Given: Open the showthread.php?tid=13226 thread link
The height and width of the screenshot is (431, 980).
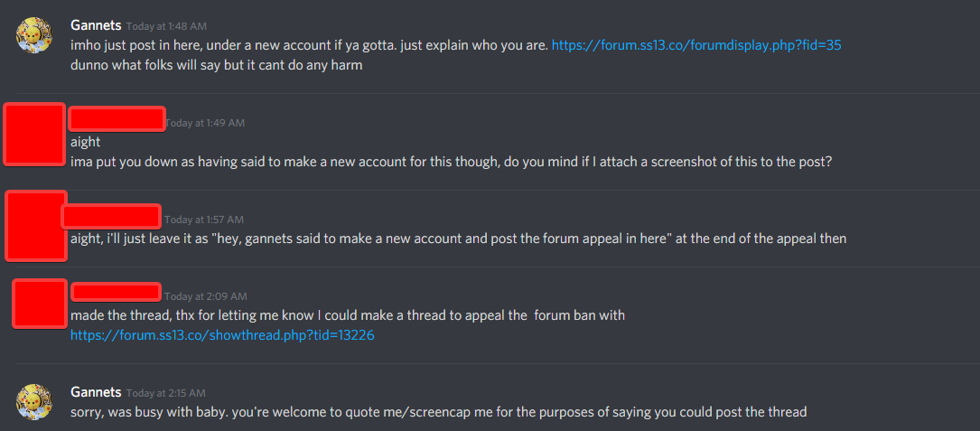Looking at the screenshot, I should point(222,336).
